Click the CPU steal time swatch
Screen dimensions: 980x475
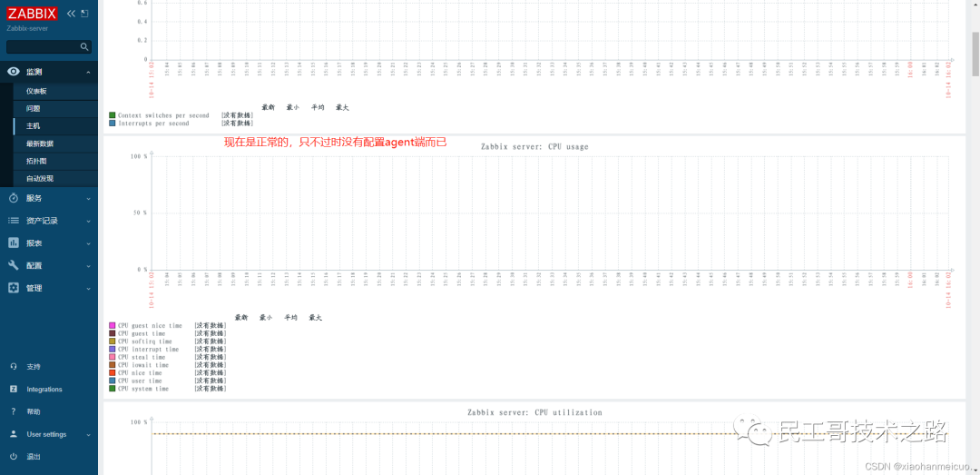pos(113,357)
